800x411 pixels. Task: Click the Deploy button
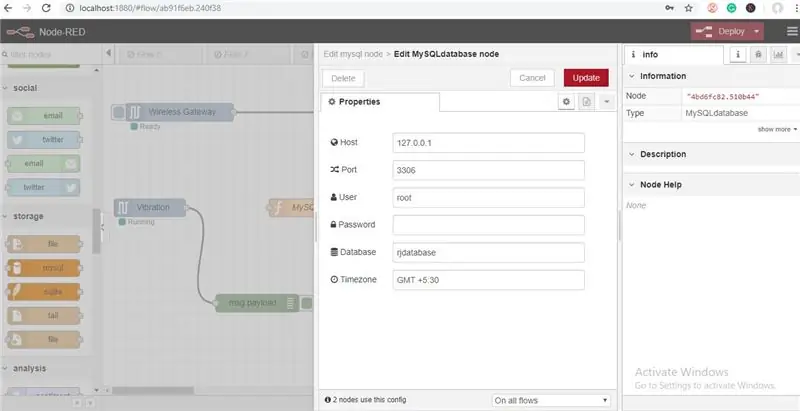[720, 32]
